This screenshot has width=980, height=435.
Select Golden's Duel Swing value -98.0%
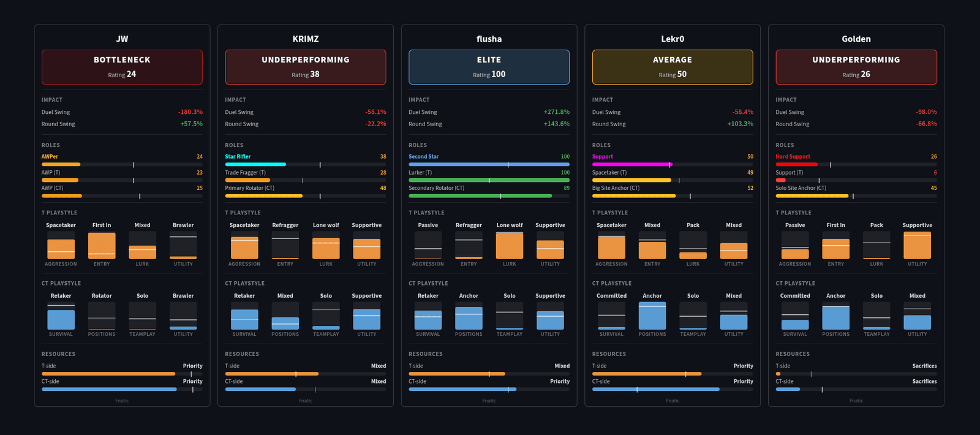click(x=927, y=112)
